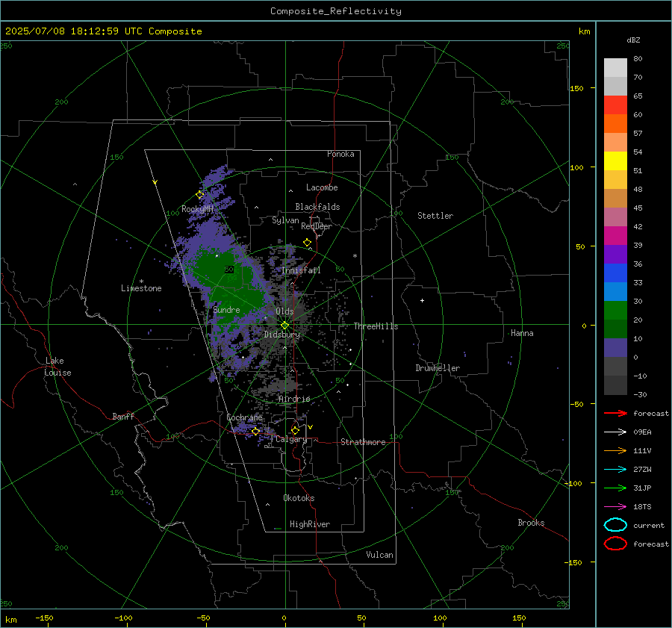Select the slate purple 0-10 dBZ swatch

pos(615,348)
